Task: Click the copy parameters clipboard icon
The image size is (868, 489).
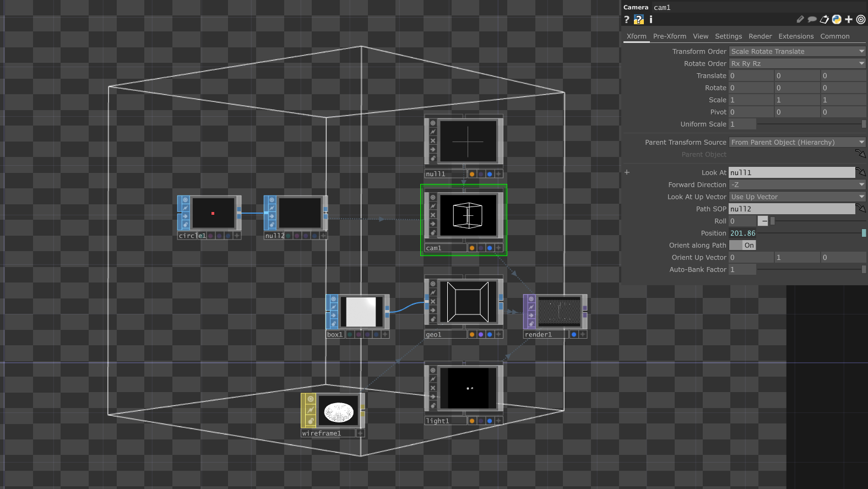Action: coord(824,20)
